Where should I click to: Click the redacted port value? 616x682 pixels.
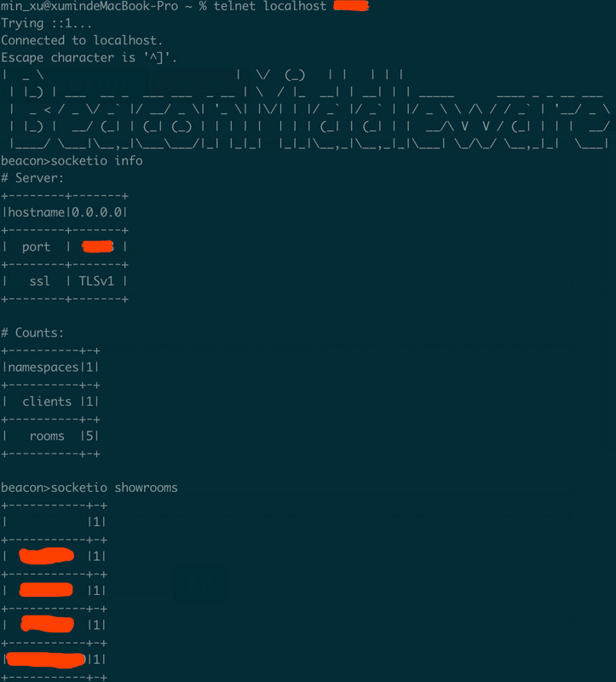click(98, 246)
